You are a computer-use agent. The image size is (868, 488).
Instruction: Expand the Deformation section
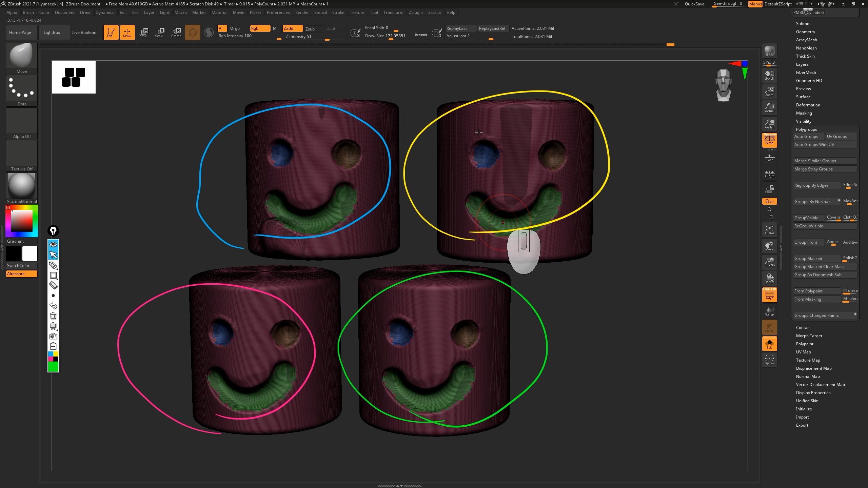pos(808,105)
